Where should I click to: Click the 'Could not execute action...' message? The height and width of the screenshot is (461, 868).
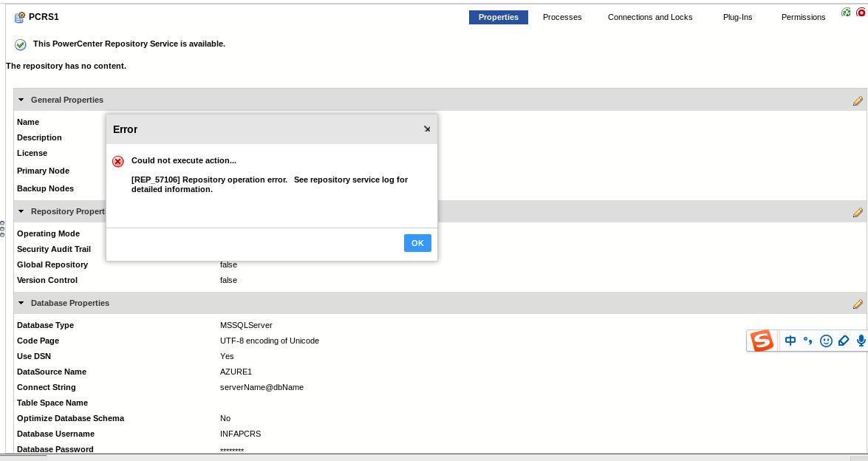coord(184,160)
